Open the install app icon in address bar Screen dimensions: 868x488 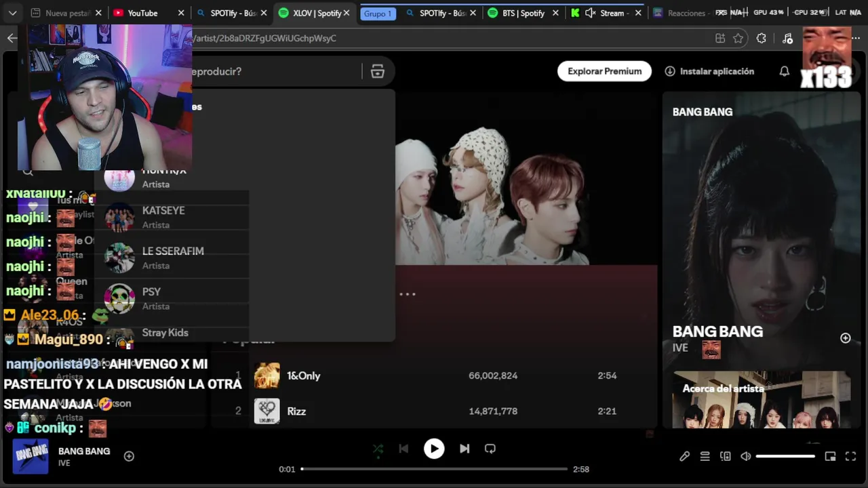(720, 39)
